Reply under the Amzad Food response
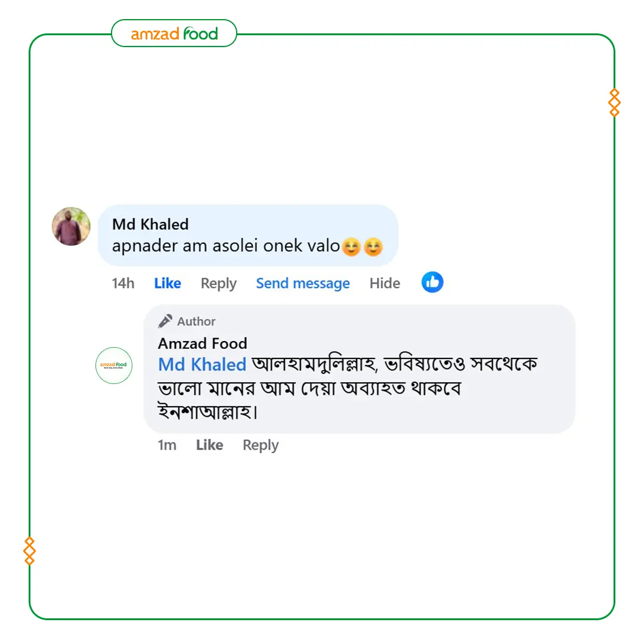The width and height of the screenshot is (644, 644). pyautogui.click(x=261, y=445)
